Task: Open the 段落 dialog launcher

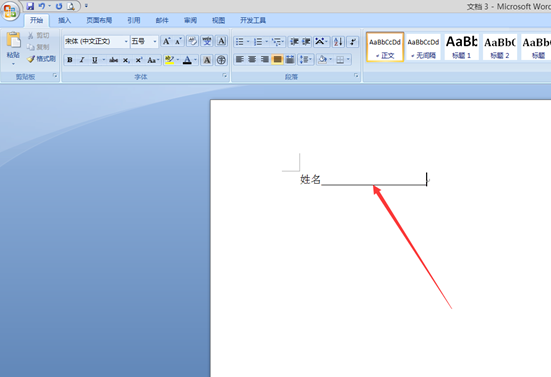Action: [356, 76]
